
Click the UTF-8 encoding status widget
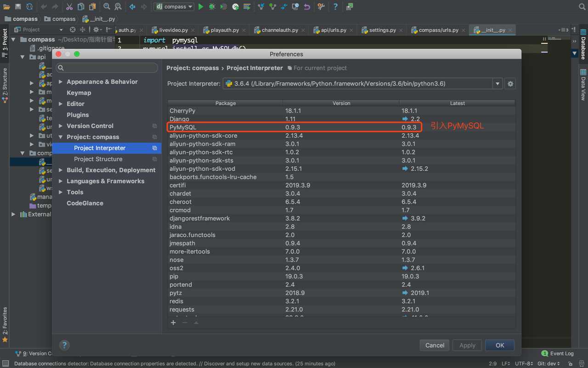524,363
